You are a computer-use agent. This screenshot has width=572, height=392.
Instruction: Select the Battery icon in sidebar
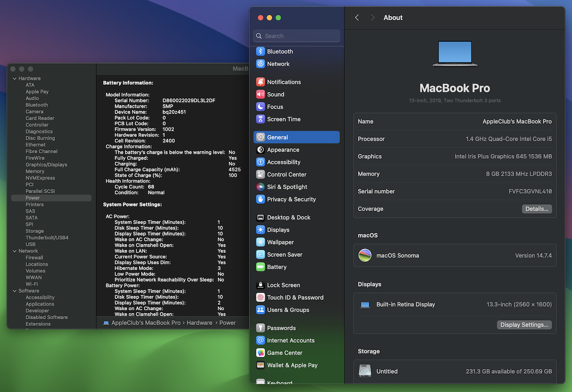point(261,267)
